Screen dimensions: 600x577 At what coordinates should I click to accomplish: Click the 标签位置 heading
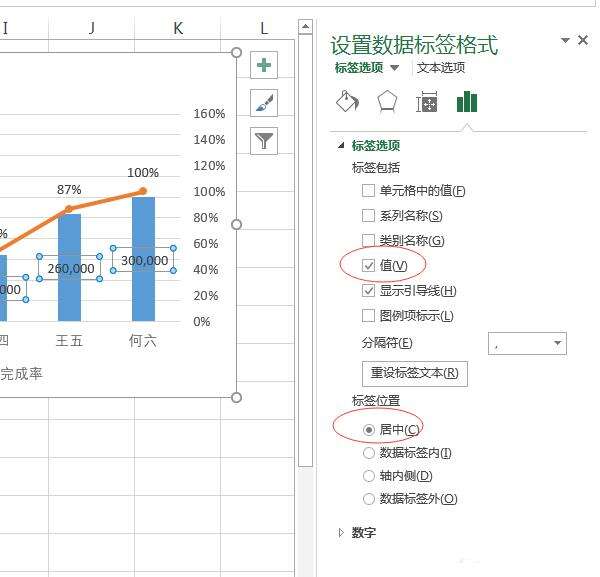[376, 401]
